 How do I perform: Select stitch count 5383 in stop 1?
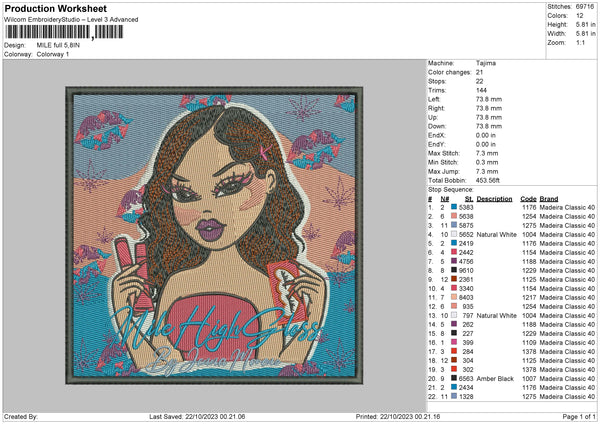click(466, 207)
